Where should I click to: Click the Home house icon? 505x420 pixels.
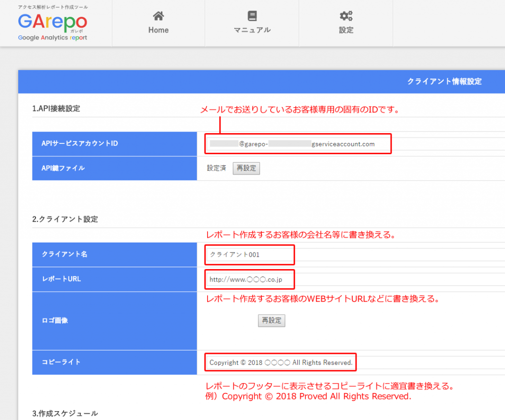(x=158, y=16)
